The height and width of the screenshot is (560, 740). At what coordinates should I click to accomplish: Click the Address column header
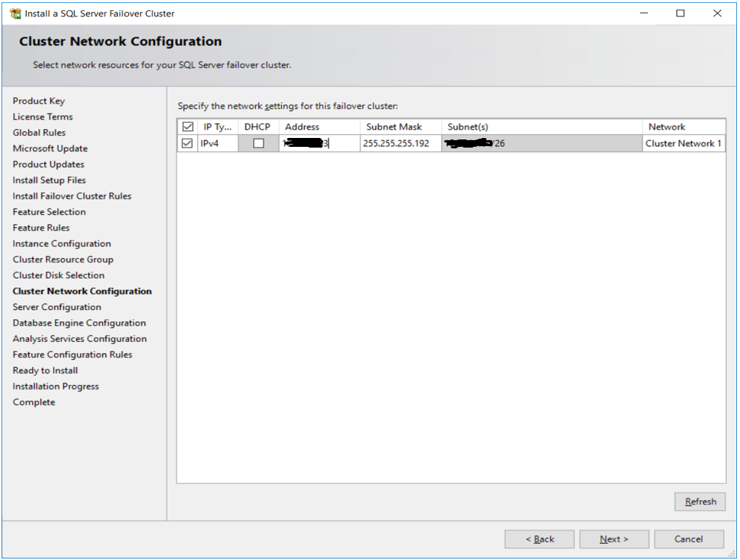[320, 127]
